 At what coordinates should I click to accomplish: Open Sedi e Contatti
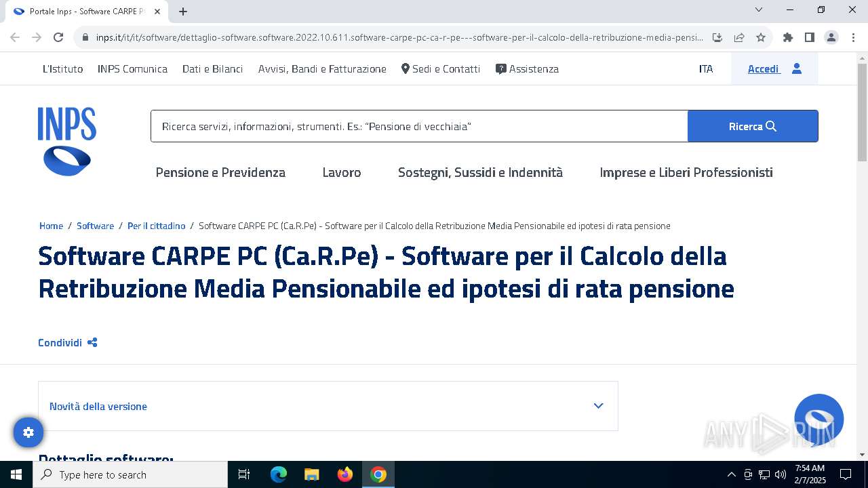tap(441, 68)
